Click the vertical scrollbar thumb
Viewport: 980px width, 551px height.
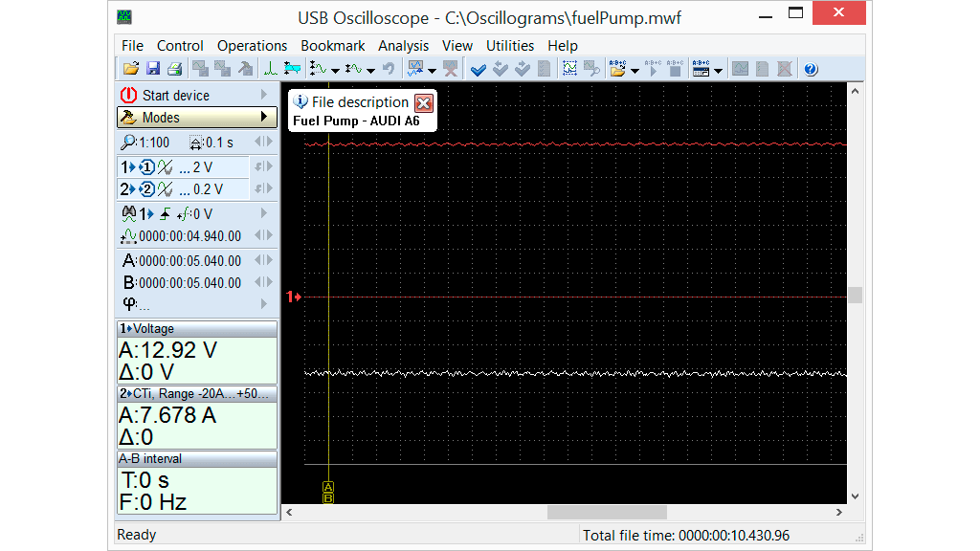click(855, 295)
